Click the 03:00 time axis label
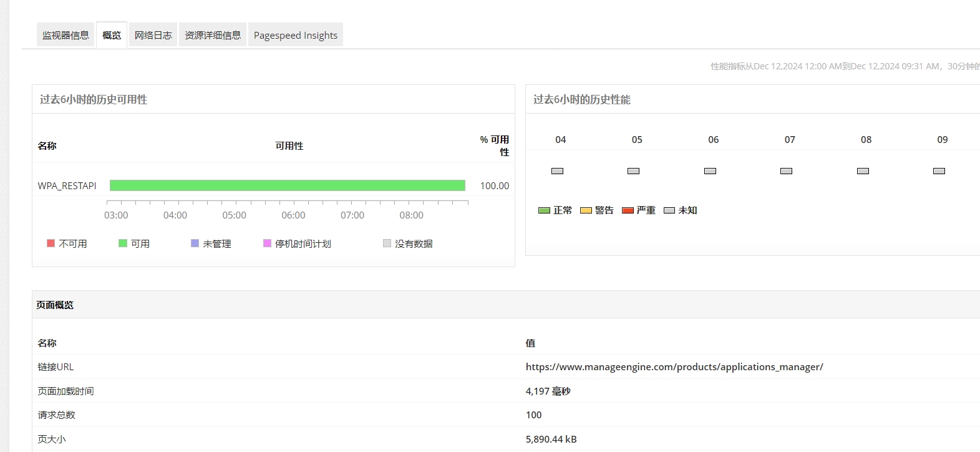Screen dimensions: 980x452 pos(116,215)
